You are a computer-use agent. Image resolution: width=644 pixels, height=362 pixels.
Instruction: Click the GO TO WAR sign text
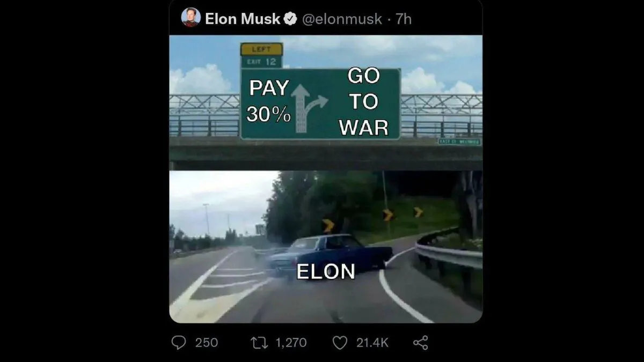point(363,102)
